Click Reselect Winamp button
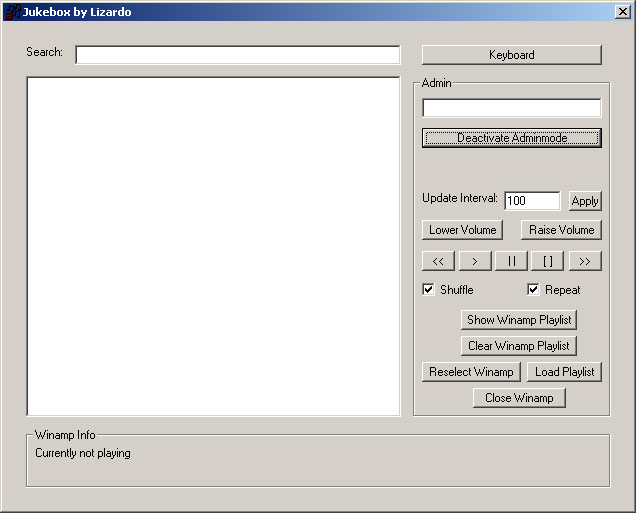The height and width of the screenshot is (513, 636). [x=470, y=372]
